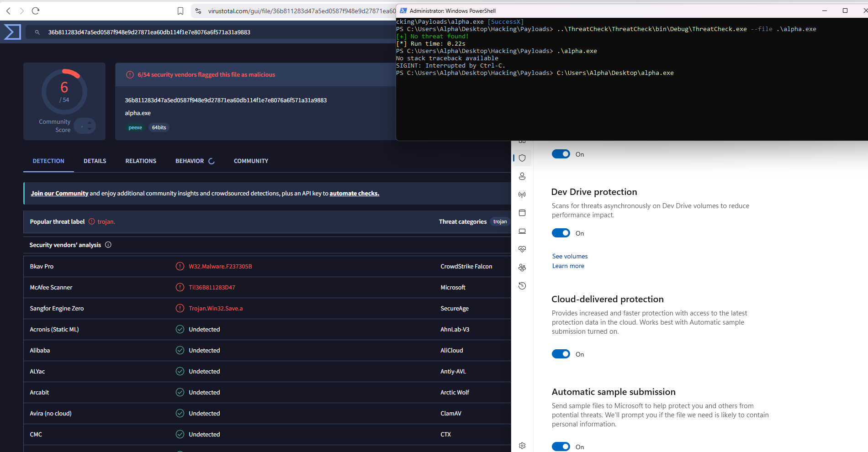The image size is (868, 452).
Task: Open the automate checks link
Action: tap(355, 194)
